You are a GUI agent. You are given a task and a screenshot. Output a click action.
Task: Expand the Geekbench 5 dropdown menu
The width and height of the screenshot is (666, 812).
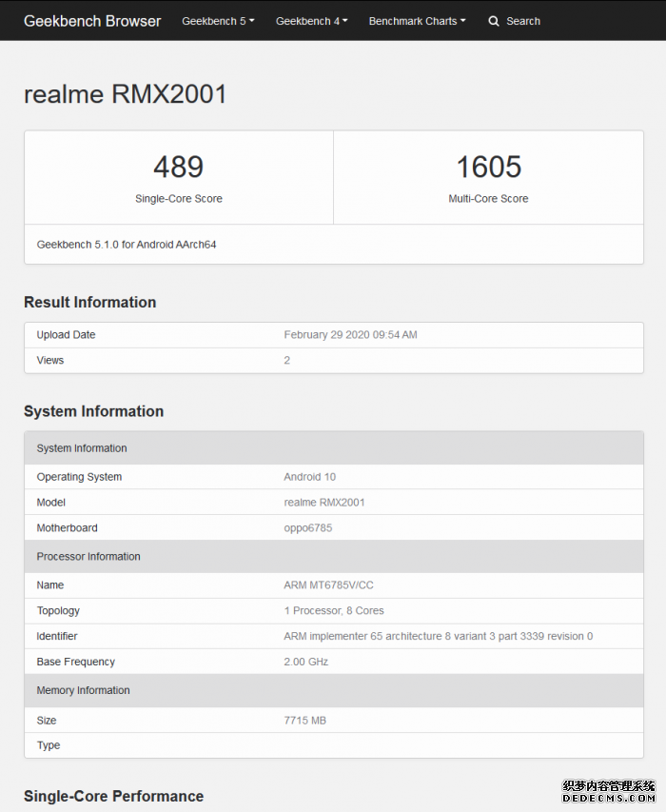click(218, 21)
